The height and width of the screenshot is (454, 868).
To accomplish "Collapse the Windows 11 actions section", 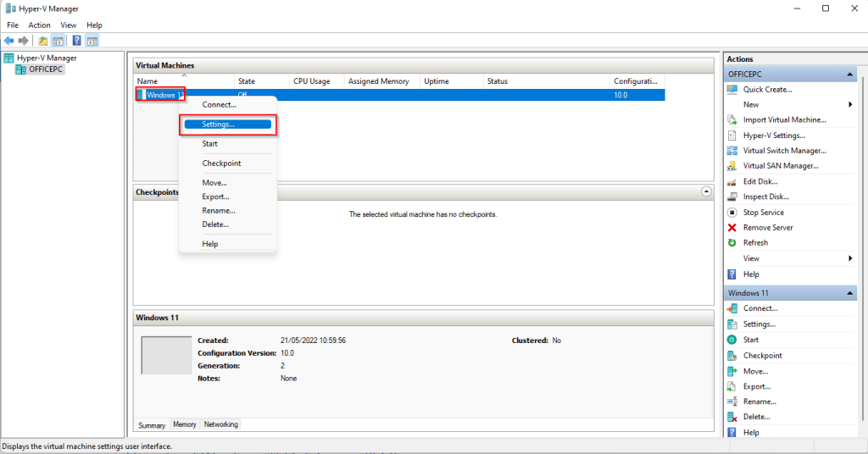I will pyautogui.click(x=849, y=293).
